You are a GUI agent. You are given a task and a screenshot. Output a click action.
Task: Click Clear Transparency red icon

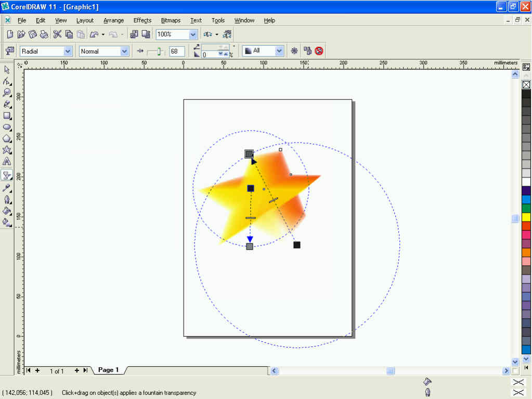point(319,51)
